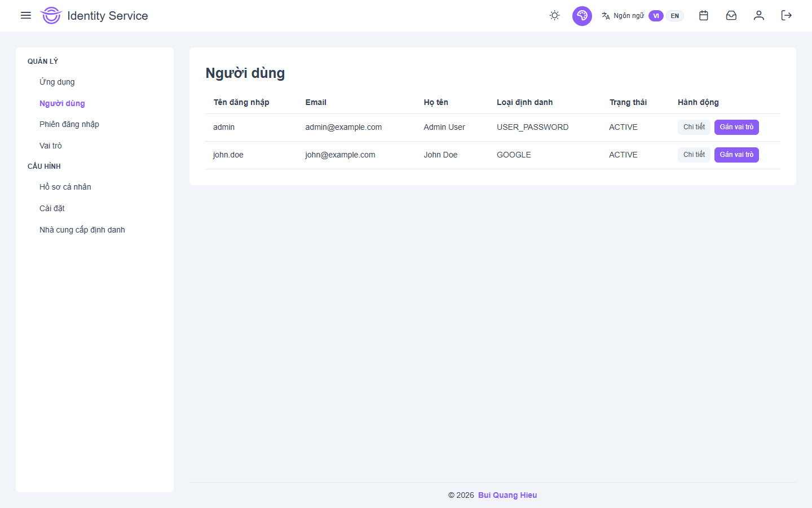Click Chi tiết for admin user
Image resolution: width=812 pixels, height=508 pixels.
coord(694,127)
